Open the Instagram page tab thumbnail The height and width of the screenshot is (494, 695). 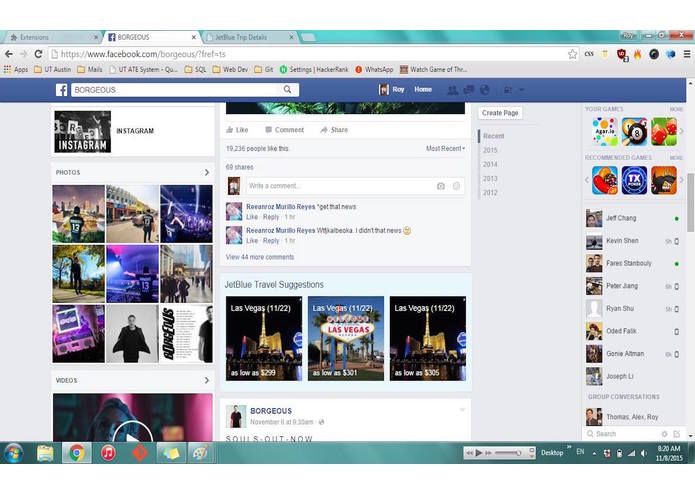[x=82, y=132]
